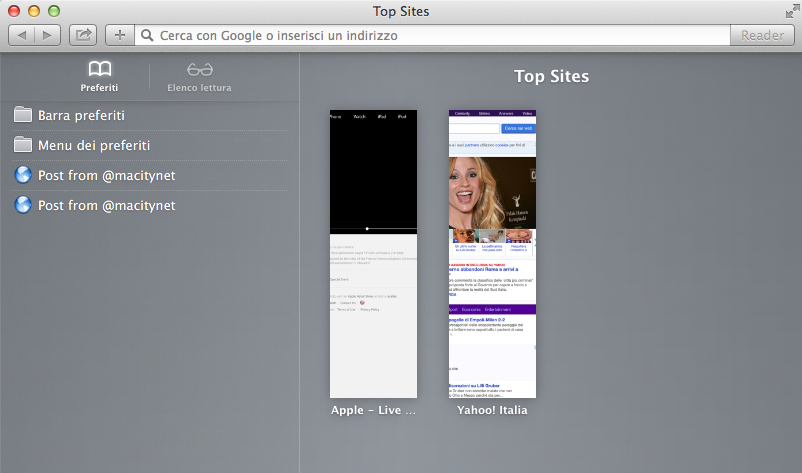Open the Barra preferiti folder

(x=81, y=116)
